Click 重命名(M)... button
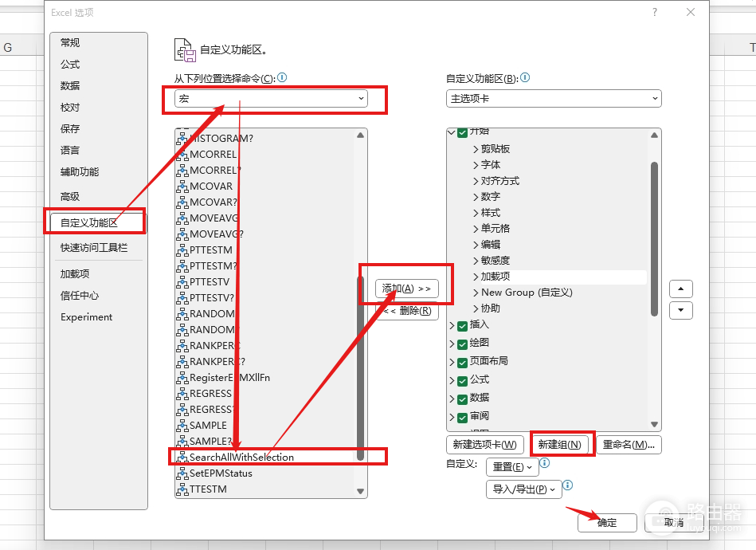The height and width of the screenshot is (550, 756). click(x=629, y=444)
